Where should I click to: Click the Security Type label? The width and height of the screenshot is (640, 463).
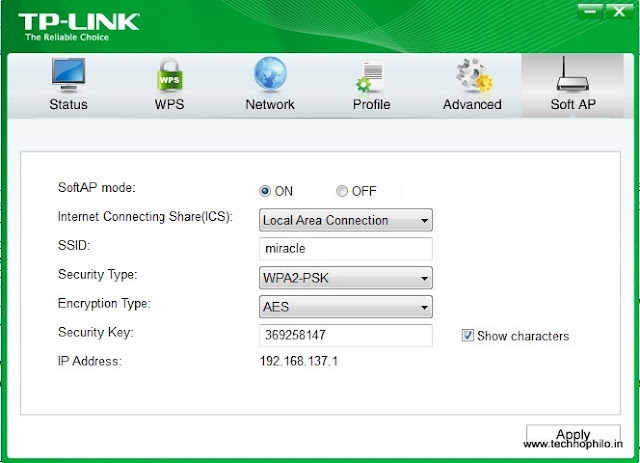[98, 274]
